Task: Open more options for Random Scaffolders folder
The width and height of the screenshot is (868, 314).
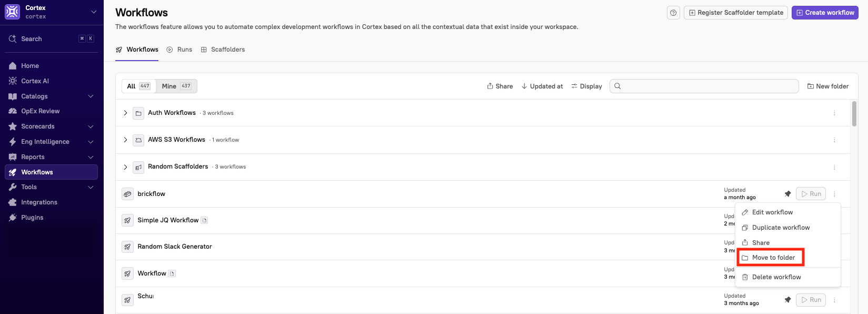Action: [x=834, y=168]
